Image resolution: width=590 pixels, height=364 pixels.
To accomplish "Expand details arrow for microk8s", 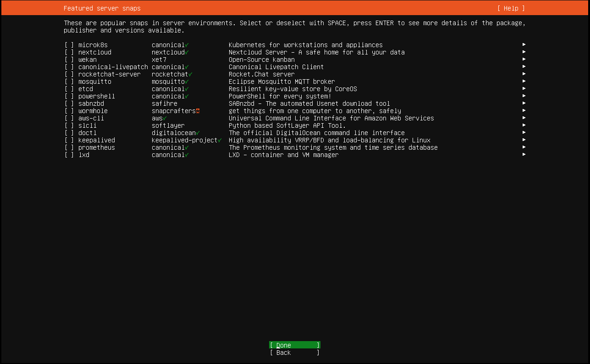I will (x=524, y=45).
